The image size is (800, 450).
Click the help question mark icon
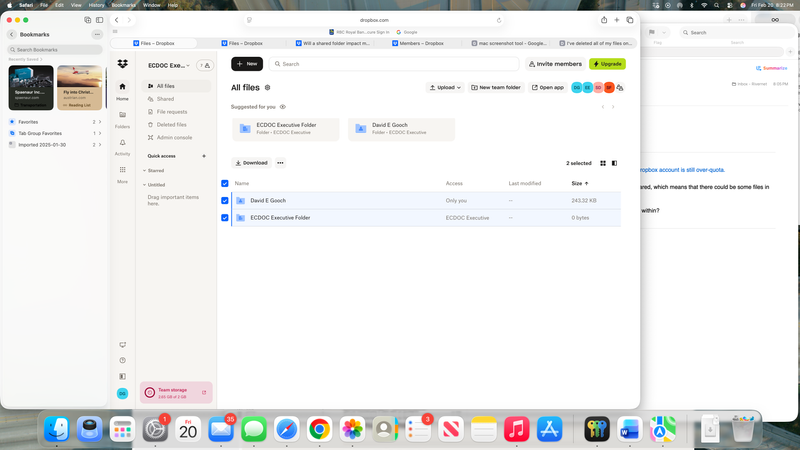122,360
